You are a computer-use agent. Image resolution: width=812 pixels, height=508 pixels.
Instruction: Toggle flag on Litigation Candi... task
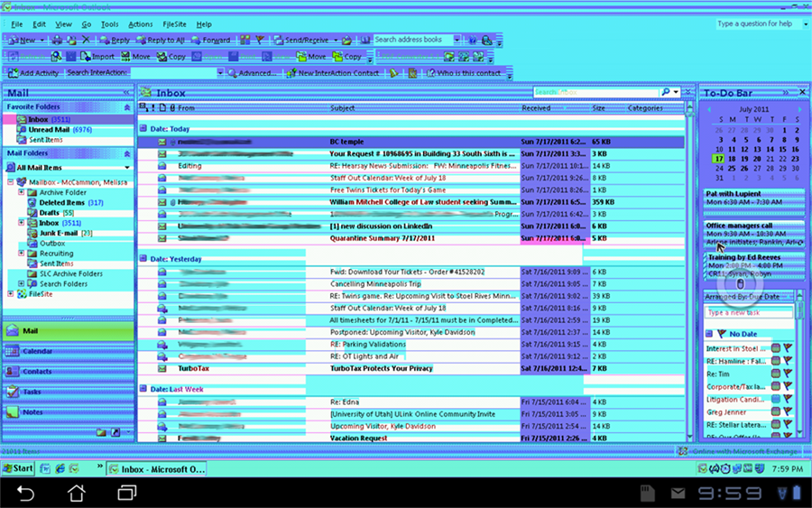789,399
